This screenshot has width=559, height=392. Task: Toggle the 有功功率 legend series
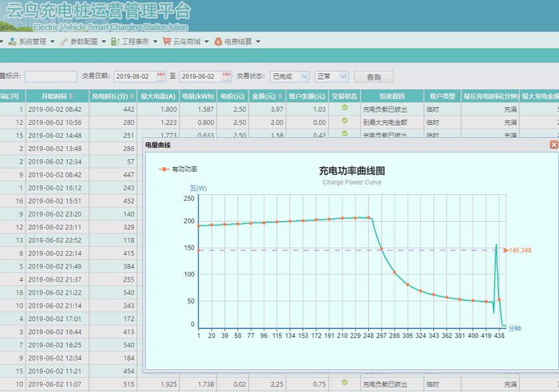coord(178,170)
